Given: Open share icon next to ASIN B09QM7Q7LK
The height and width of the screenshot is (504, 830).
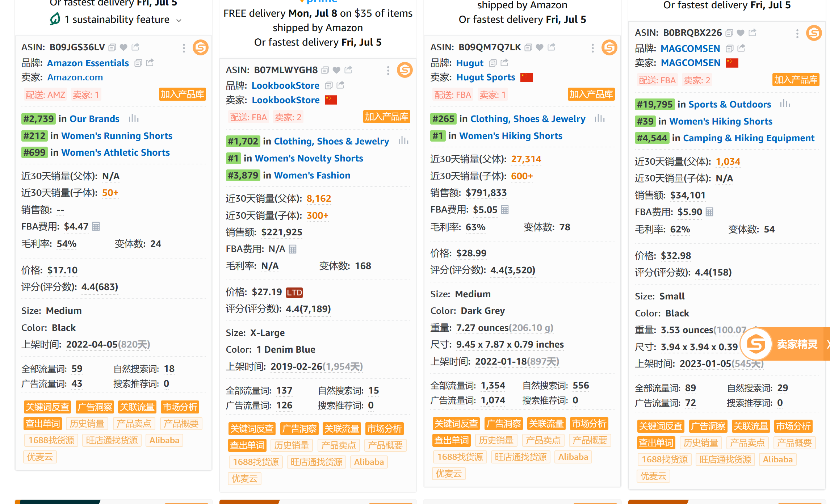Looking at the screenshot, I should [552, 47].
